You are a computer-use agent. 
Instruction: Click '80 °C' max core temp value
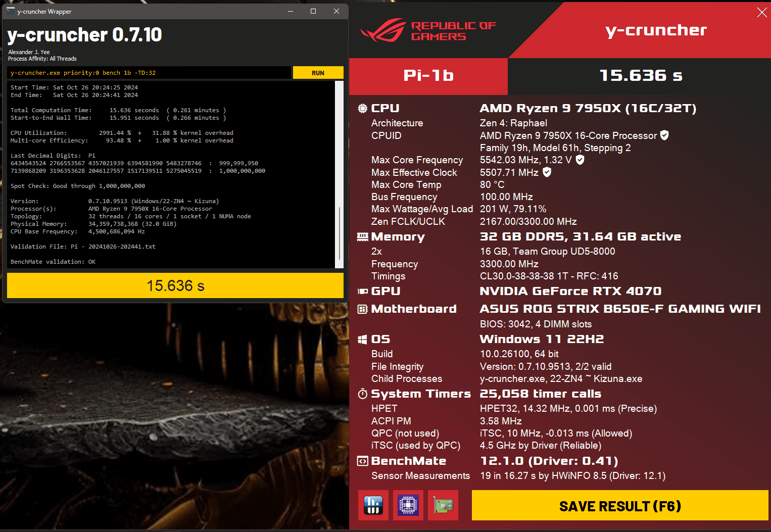pyautogui.click(x=492, y=185)
